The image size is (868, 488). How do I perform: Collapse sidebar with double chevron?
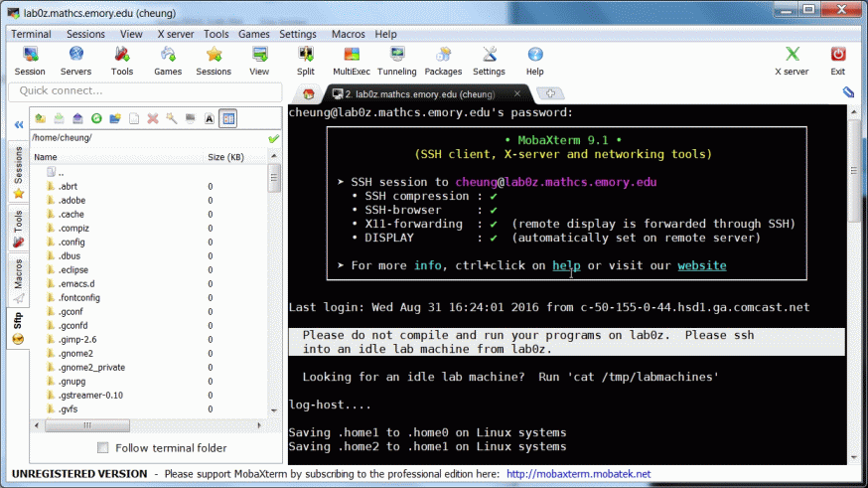[19, 124]
